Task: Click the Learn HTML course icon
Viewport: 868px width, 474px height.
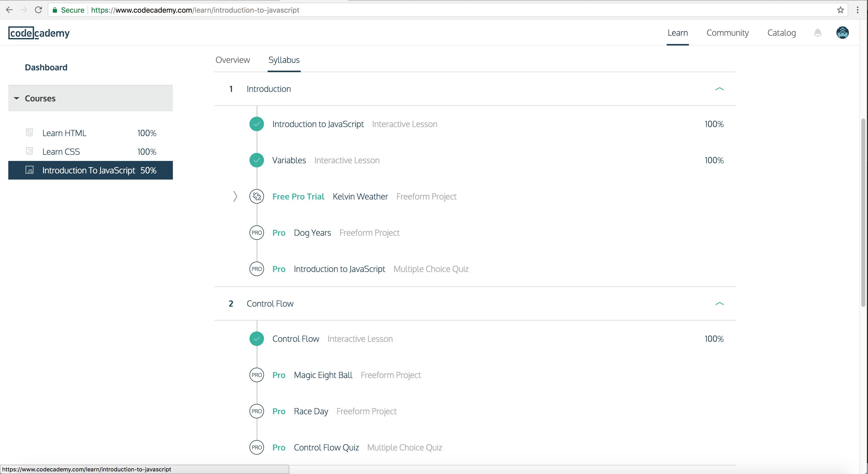Action: (30, 132)
